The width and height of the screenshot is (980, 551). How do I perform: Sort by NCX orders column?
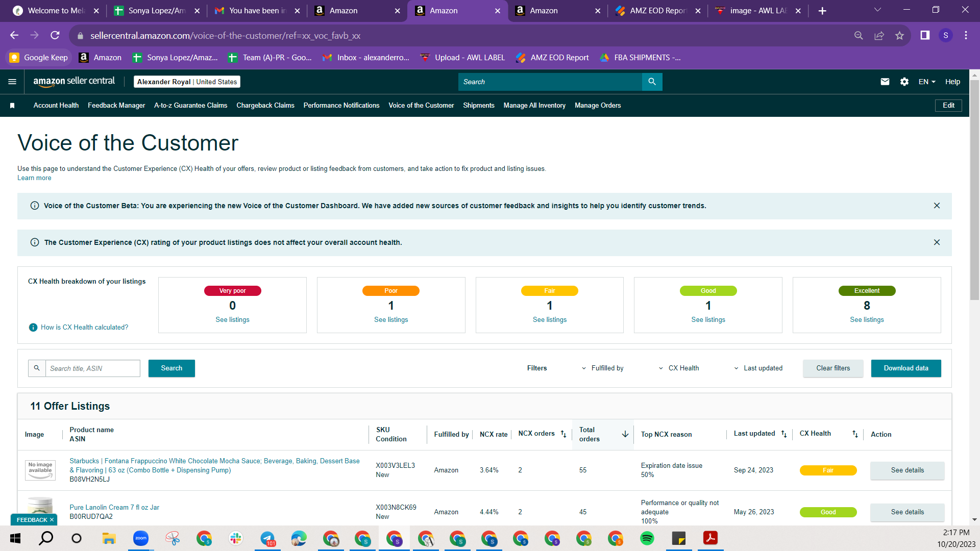click(563, 434)
